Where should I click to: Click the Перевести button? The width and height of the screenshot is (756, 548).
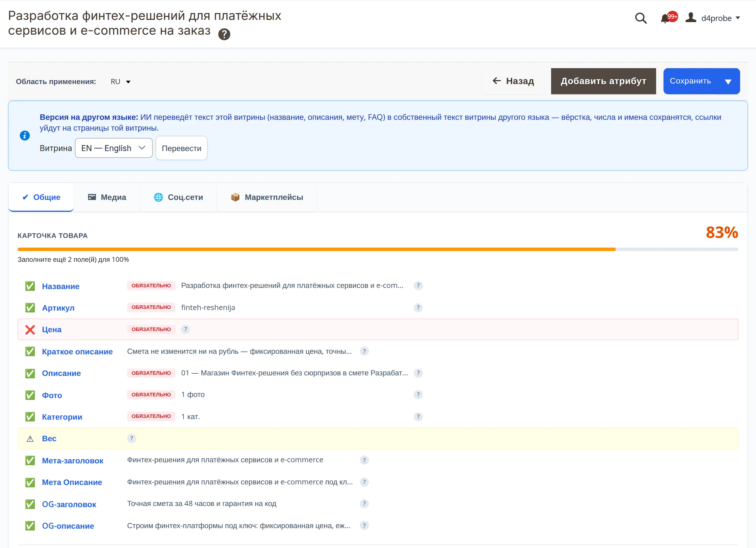[181, 148]
